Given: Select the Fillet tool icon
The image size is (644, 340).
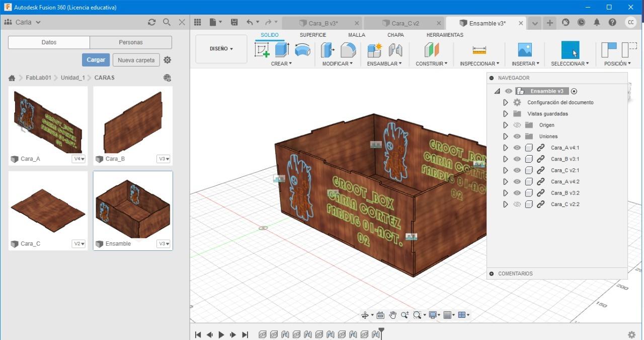Looking at the screenshot, I should pyautogui.click(x=348, y=50).
